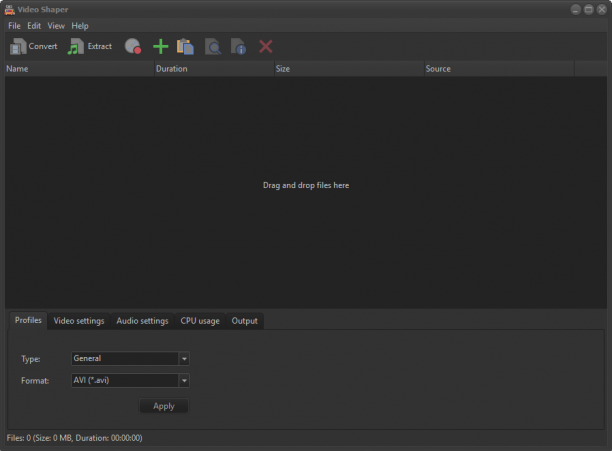This screenshot has height=451, width=612.
Task: Sort by the Name column header
Action: coord(80,69)
